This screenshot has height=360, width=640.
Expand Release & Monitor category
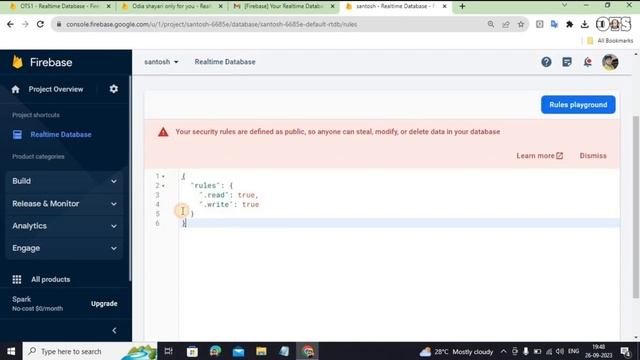click(64, 203)
